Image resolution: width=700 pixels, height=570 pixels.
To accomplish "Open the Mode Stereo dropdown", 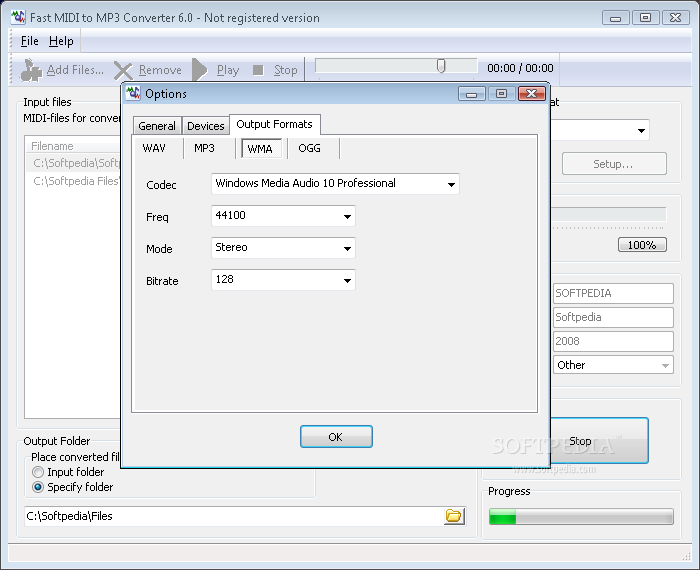I will [x=347, y=249].
